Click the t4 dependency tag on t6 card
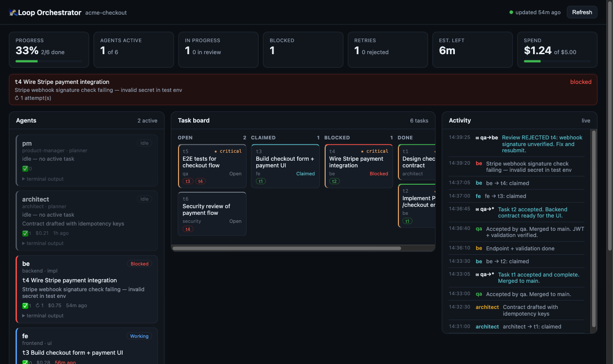The width and height of the screenshot is (613, 364). (x=188, y=229)
